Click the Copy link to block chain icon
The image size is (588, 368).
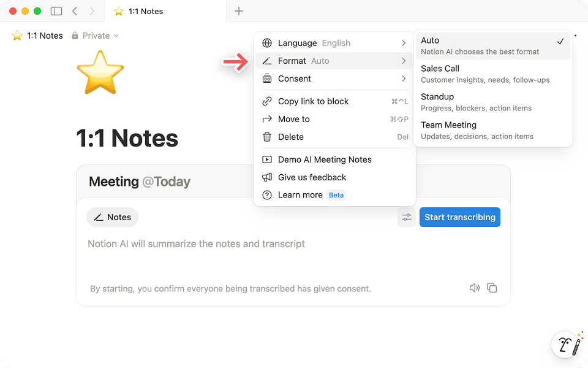(x=267, y=101)
